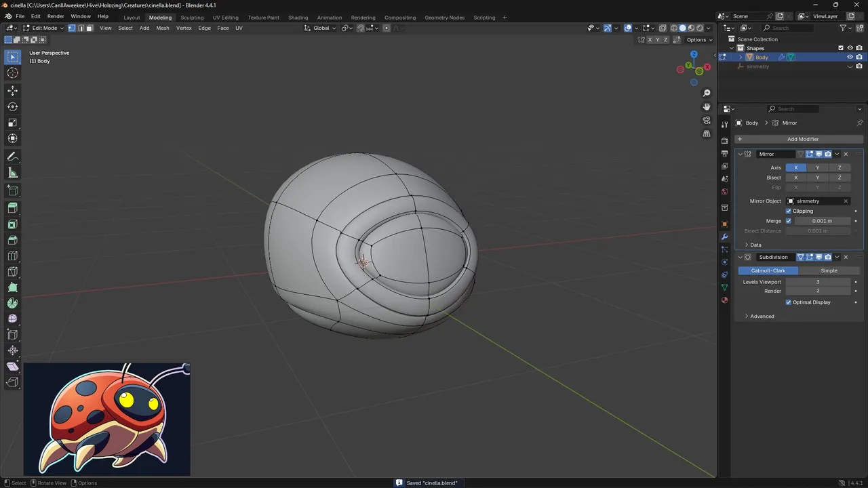The height and width of the screenshot is (488, 868).
Task: Hide Body object in viewport
Action: click(x=850, y=57)
